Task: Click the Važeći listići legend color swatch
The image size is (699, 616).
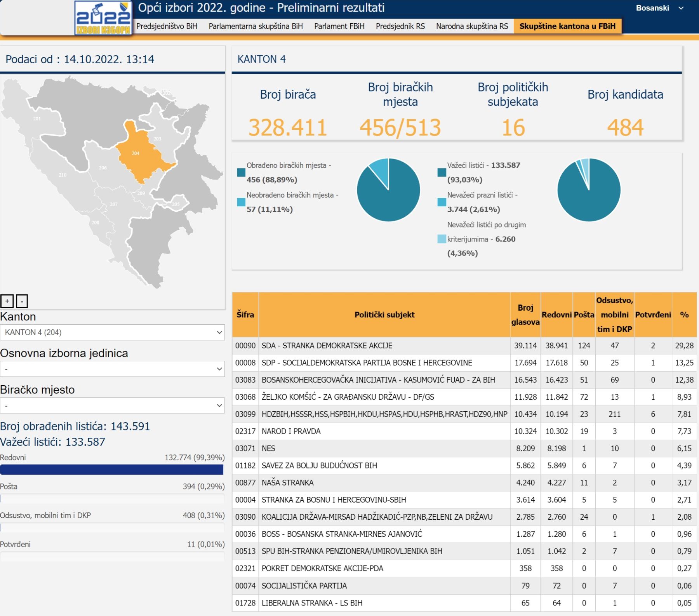Action: 442,172
